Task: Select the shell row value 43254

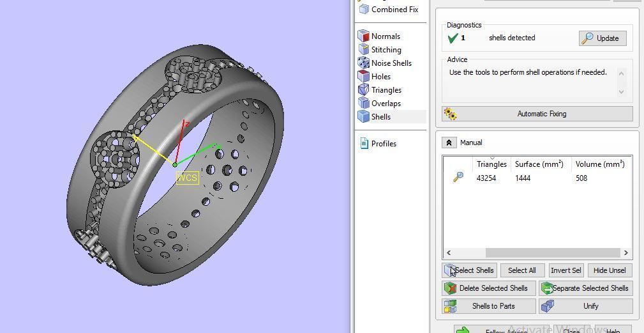Action: (x=486, y=178)
